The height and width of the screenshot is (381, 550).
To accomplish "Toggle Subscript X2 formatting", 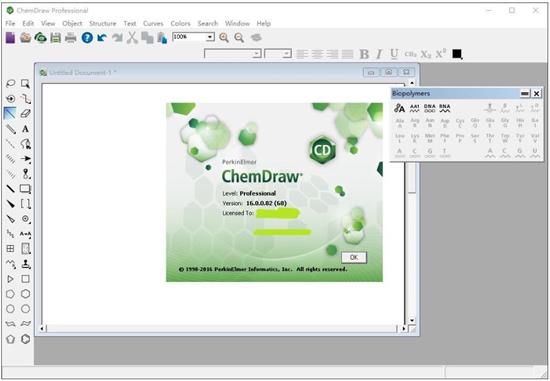I will (x=425, y=54).
